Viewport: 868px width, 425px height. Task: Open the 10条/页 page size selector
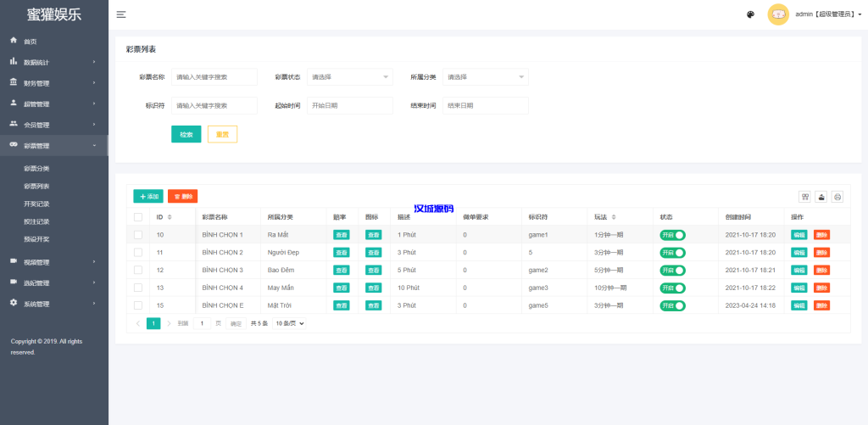click(288, 323)
